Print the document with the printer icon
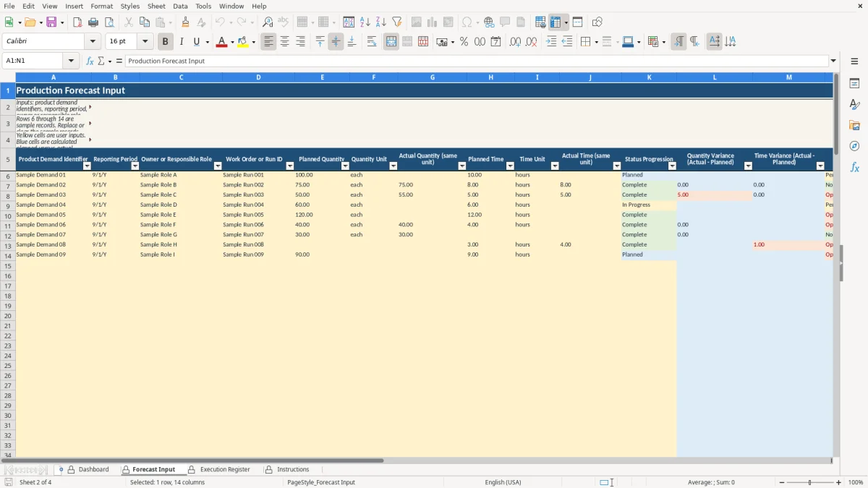This screenshot has height=488, width=868. (93, 22)
